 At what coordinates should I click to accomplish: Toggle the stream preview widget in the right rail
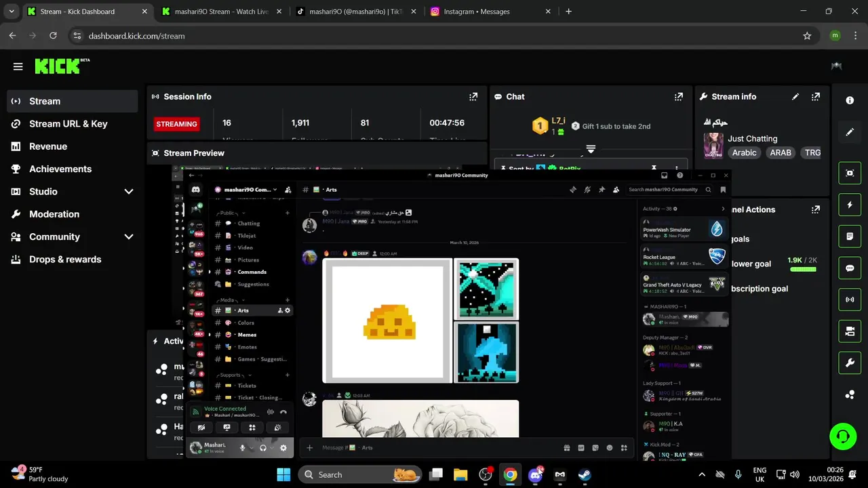(x=850, y=173)
